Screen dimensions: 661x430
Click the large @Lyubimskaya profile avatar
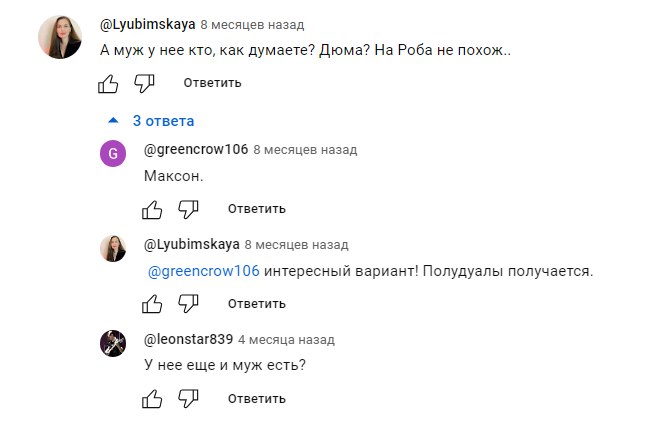(60, 39)
